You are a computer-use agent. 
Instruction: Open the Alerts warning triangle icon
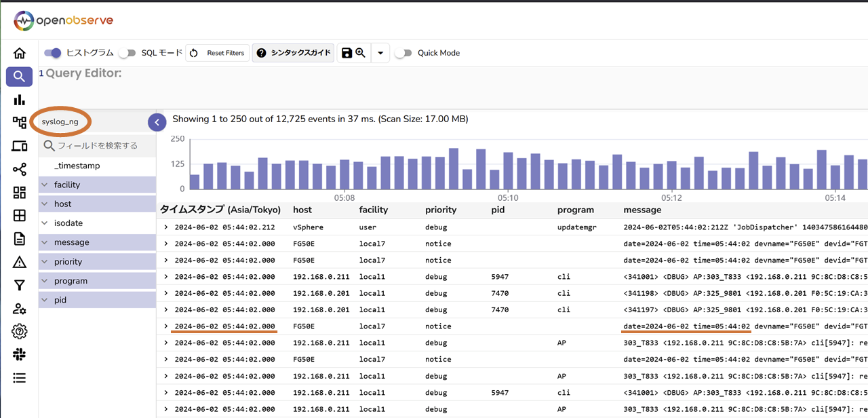coord(19,262)
